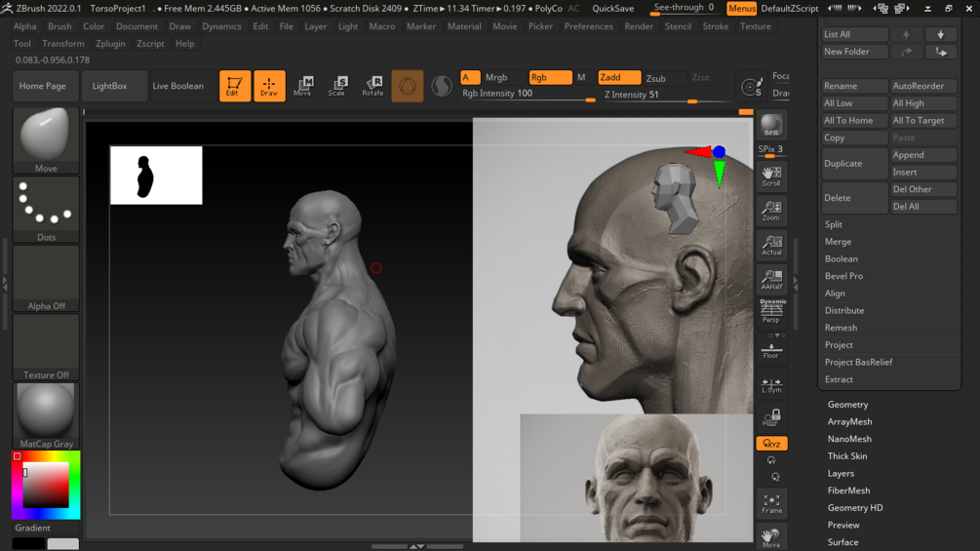Open the Move brush thumbnail picker
The width and height of the screenshot is (980, 551).
tap(46, 139)
